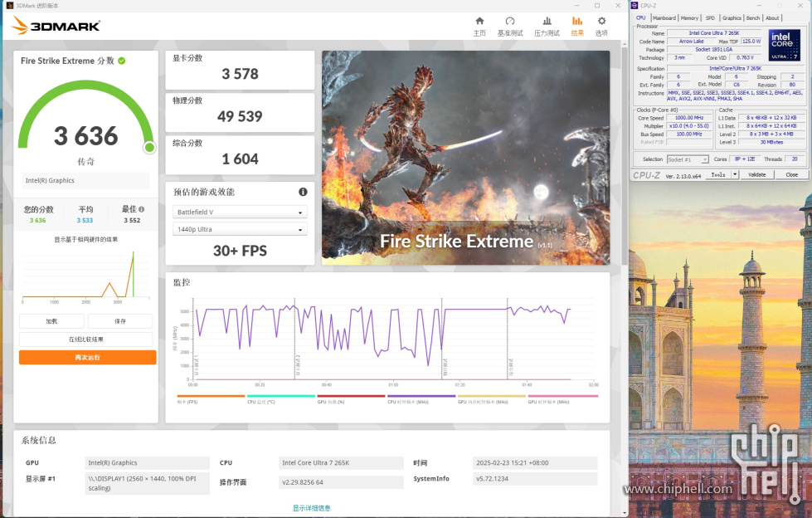Screen dimensions: 812x518
Task: Switch to the Bench tab in CPU-Z
Action: pos(753,17)
